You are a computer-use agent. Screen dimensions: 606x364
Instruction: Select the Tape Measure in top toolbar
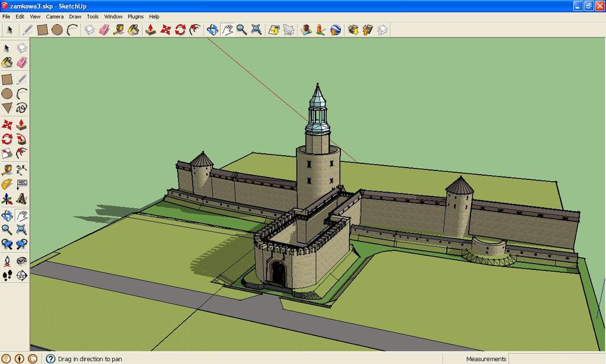(x=118, y=30)
